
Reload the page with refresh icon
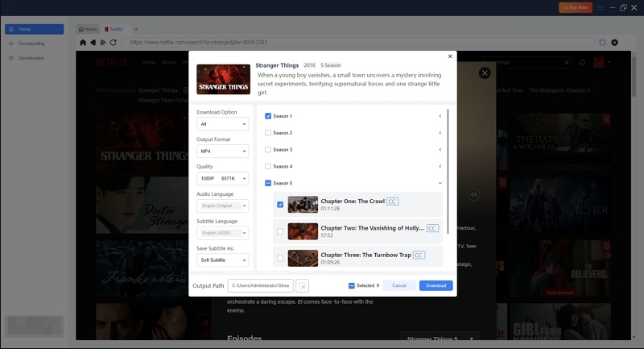coord(113,43)
